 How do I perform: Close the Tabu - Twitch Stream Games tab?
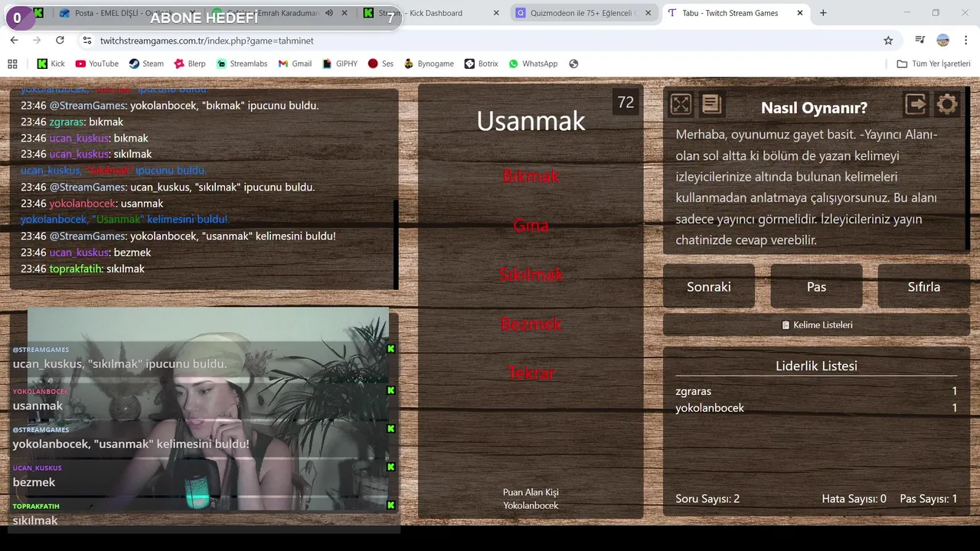point(801,13)
